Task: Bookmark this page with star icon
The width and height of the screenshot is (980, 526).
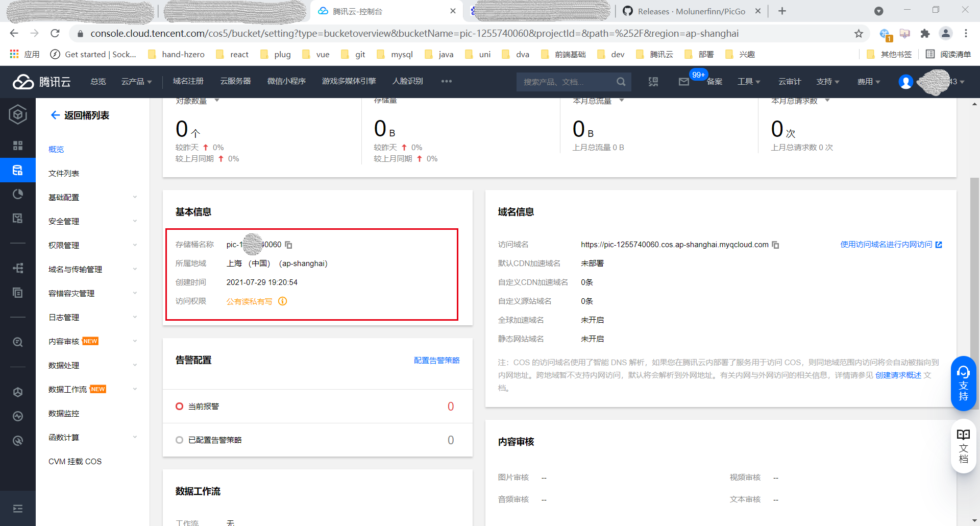Action: (859, 34)
